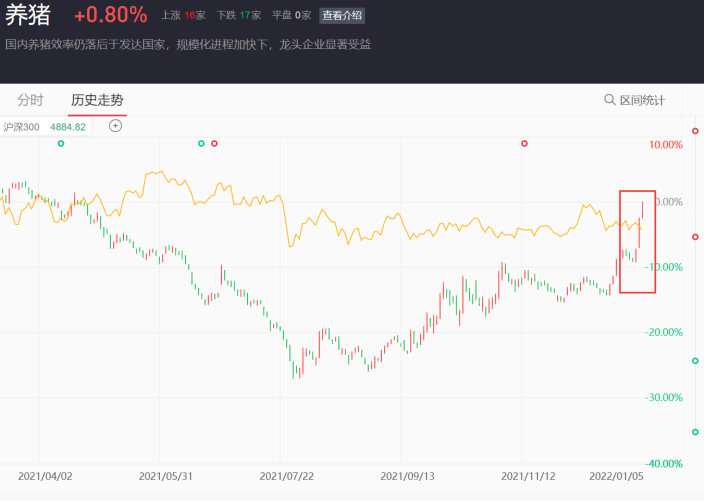Viewport: 704px width, 501px height.
Task: Switch to the 分时 tab
Action: pos(31,100)
